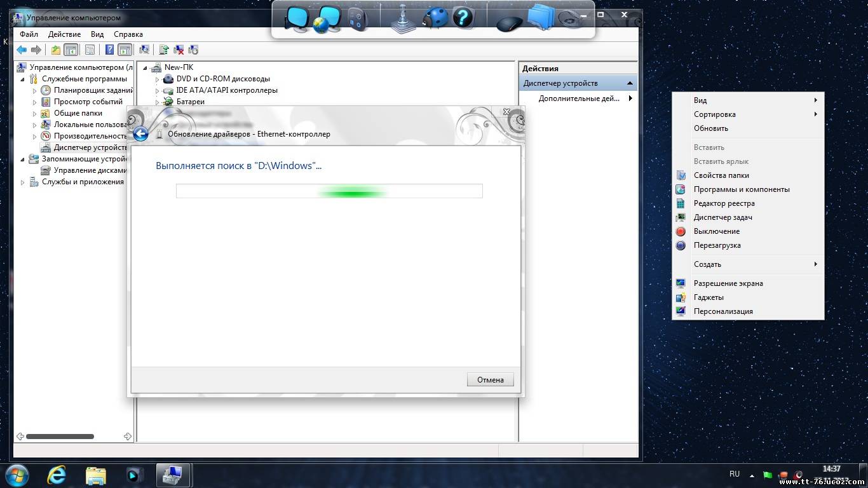Click the left pane horizontal scrollbar thumb
The image size is (868, 488).
pos(60,437)
